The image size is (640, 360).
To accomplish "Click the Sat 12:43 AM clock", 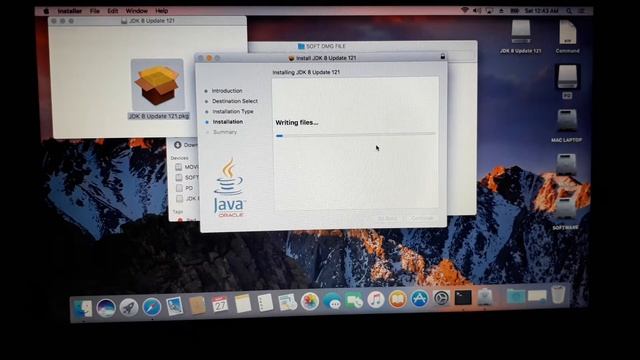I will (542, 11).
